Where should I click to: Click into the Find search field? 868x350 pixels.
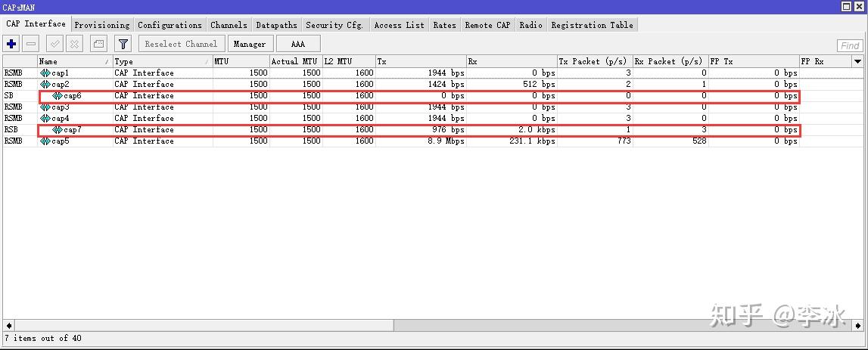coord(850,45)
